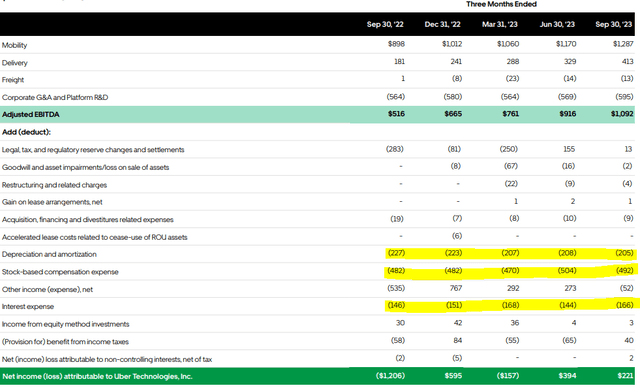Click the Mobility row label

pos(14,45)
